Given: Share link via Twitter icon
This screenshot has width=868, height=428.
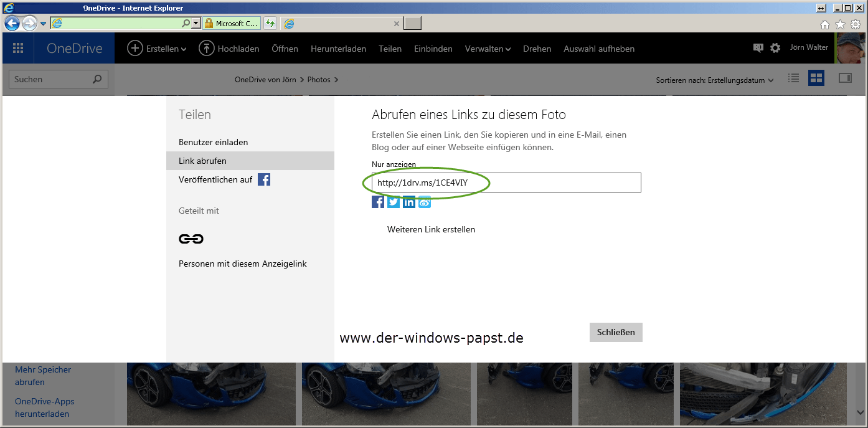Looking at the screenshot, I should point(394,202).
